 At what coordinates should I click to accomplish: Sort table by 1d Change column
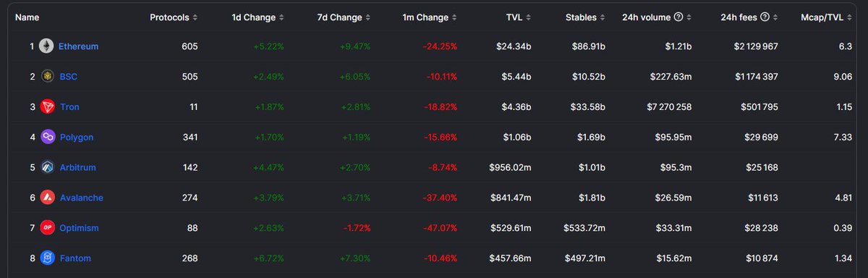pyautogui.click(x=258, y=17)
